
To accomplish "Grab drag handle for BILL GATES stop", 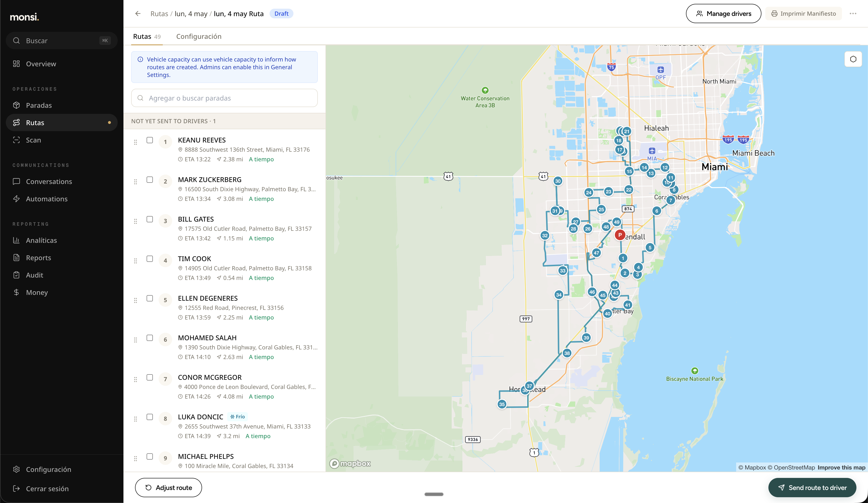I will point(135,221).
